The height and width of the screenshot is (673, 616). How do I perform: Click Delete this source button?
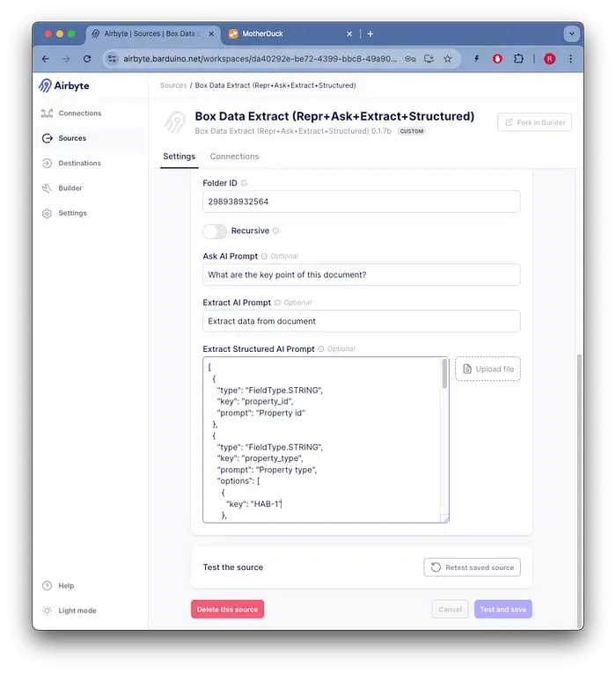coord(228,610)
